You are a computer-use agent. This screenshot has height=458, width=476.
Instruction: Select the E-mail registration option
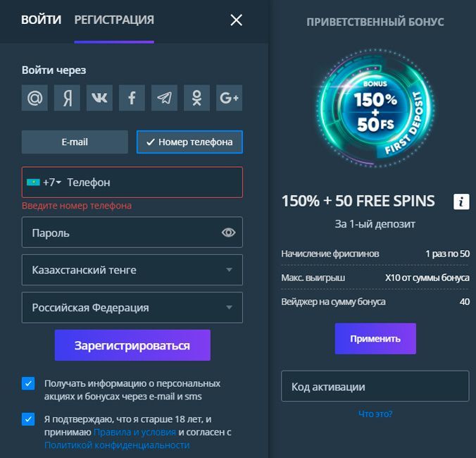click(x=75, y=142)
